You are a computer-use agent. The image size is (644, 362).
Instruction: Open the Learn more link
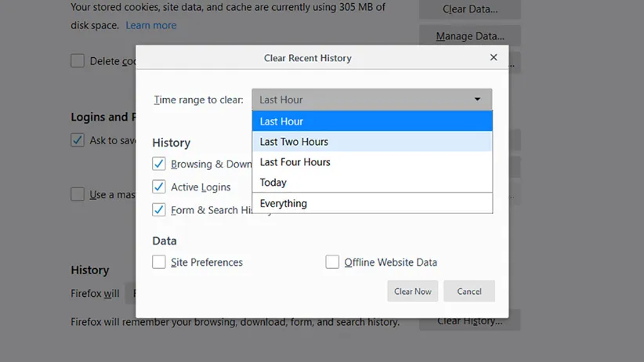pos(151,25)
